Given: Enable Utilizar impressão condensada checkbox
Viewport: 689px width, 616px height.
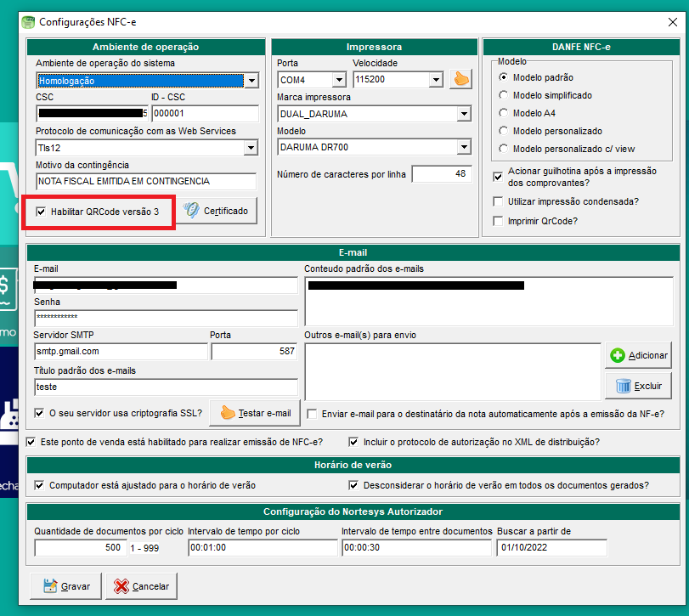Looking at the screenshot, I should click(x=498, y=201).
